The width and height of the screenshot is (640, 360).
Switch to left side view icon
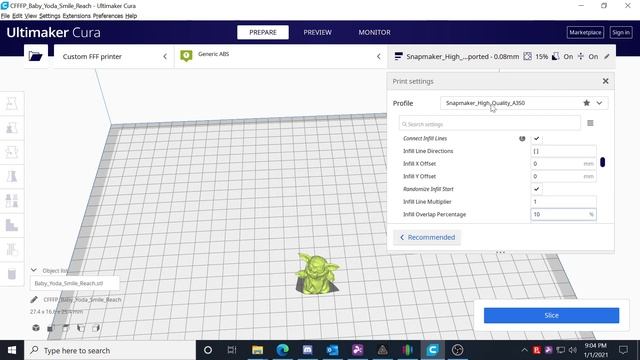[x=81, y=328]
